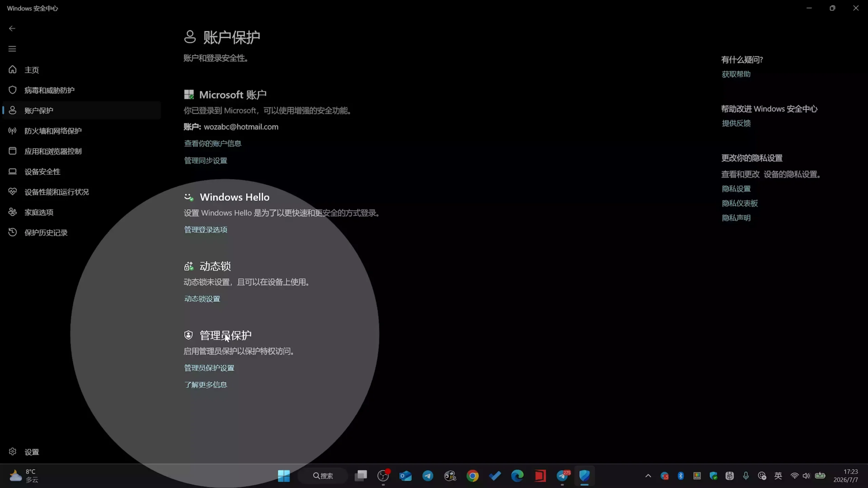
Task: Open 动态锁设置 link
Action: point(202,299)
